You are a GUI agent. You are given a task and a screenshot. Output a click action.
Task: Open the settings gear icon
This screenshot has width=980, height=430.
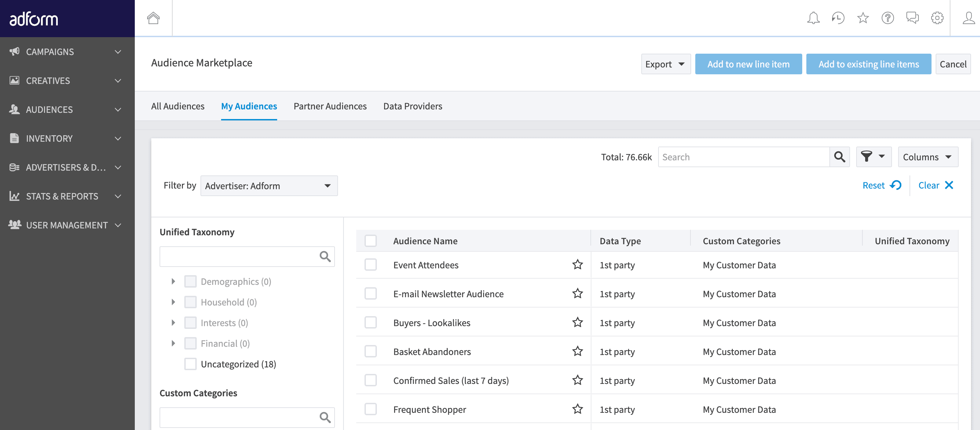937,18
